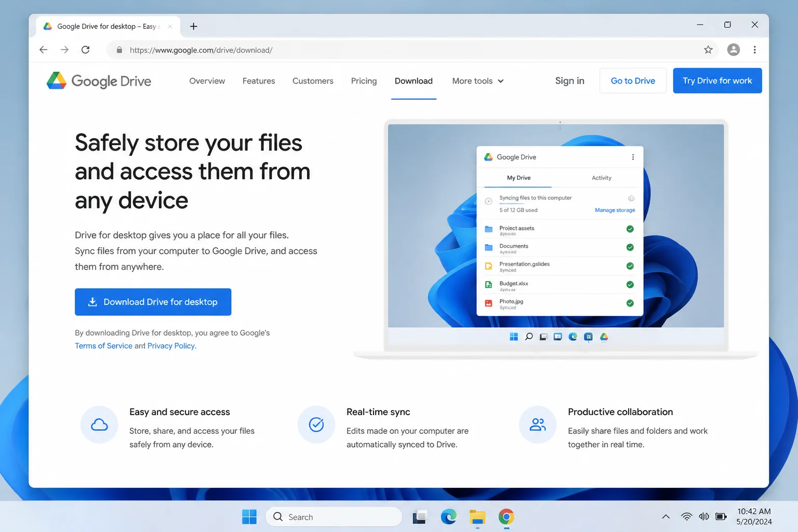This screenshot has width=798, height=532.
Task: Open Task View on the taskbar
Action: [420, 517]
